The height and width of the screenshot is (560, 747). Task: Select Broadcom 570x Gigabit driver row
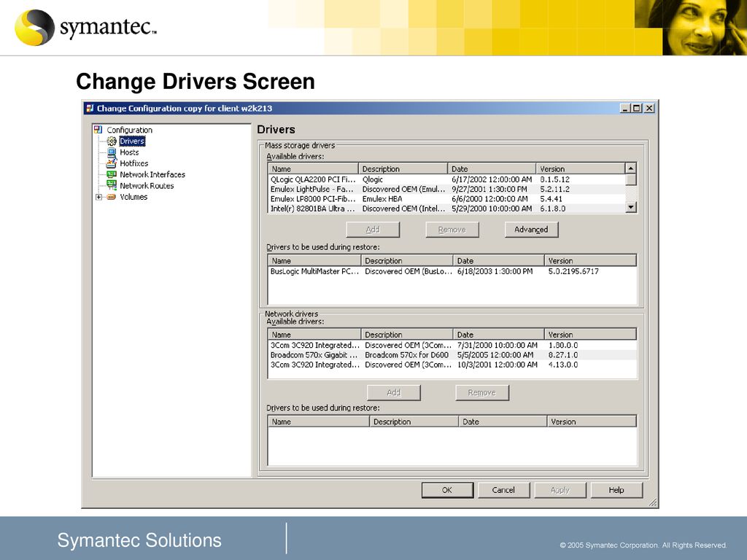452,355
